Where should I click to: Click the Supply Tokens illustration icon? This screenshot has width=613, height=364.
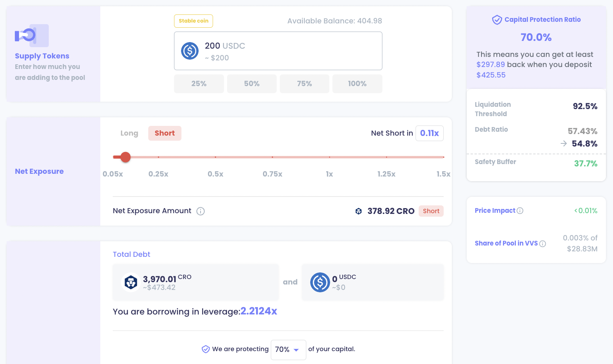32,35
